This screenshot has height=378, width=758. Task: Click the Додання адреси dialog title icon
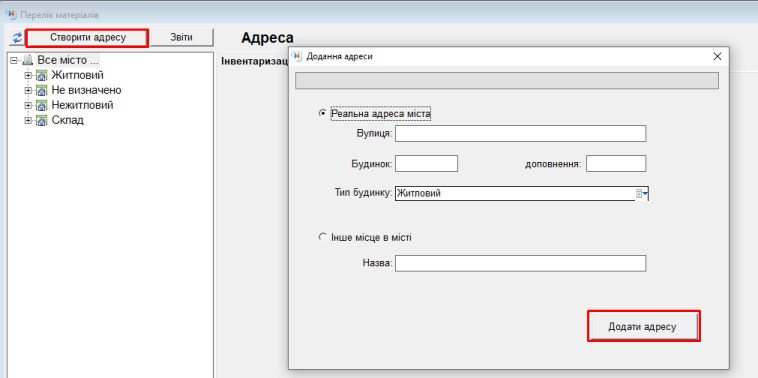pyautogui.click(x=298, y=56)
